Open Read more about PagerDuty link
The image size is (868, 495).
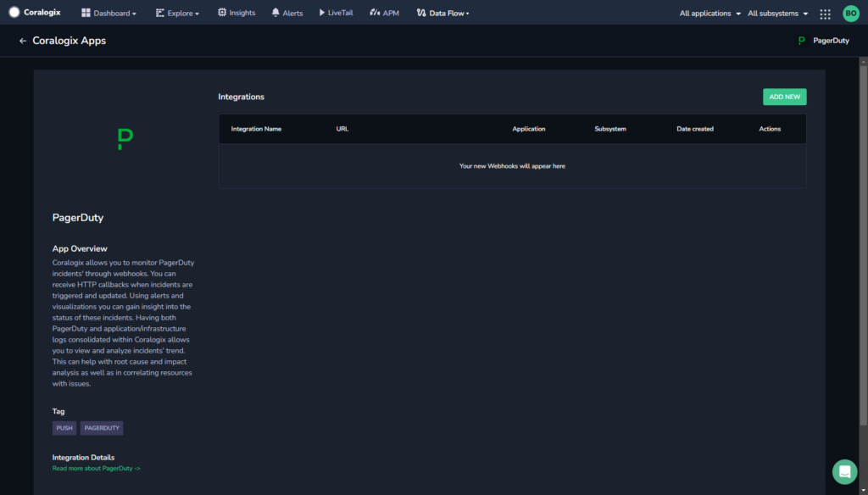coord(97,469)
